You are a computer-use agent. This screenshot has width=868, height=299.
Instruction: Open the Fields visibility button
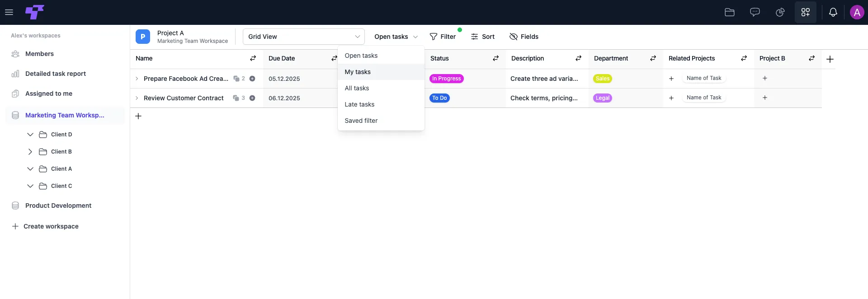(524, 37)
